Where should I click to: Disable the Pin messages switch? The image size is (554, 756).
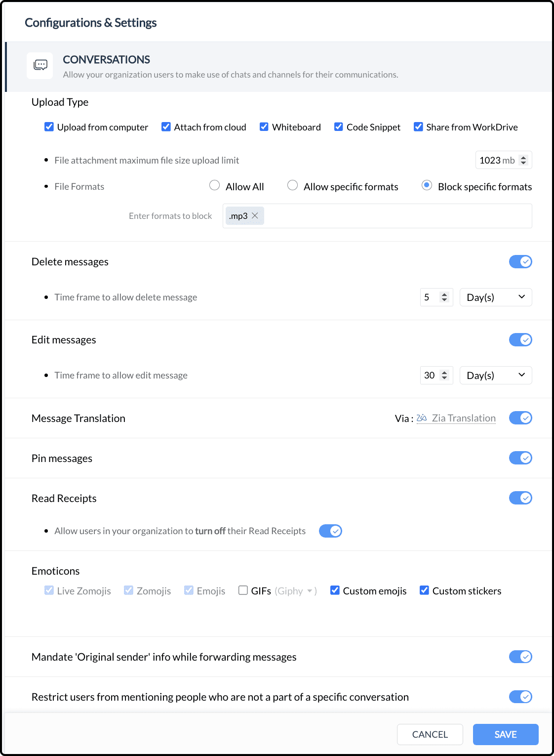[x=520, y=458]
